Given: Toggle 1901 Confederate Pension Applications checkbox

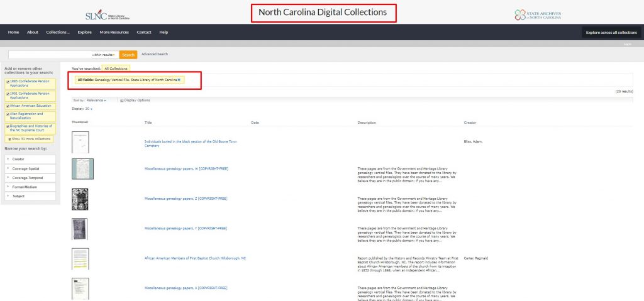Looking at the screenshot, I should click(8, 94).
